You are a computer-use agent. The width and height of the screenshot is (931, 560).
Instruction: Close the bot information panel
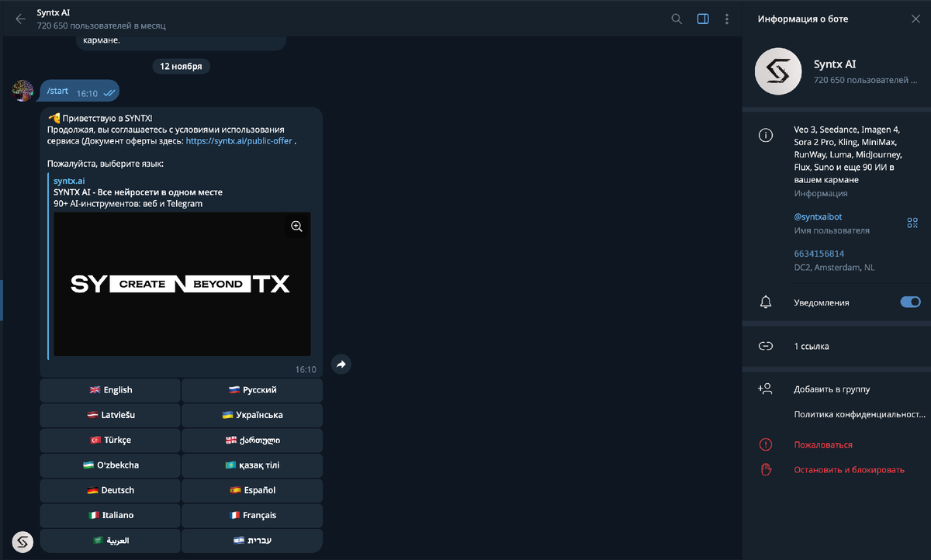tap(915, 19)
